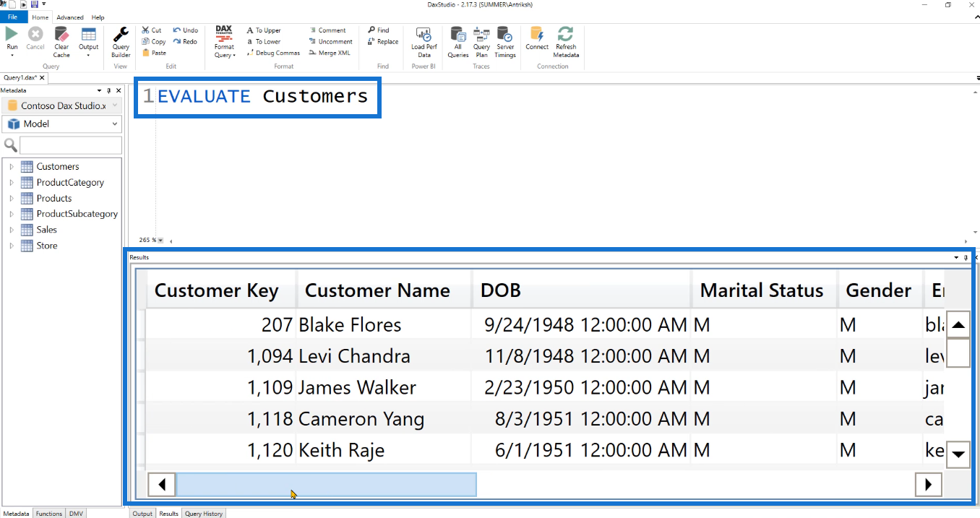Comment the selected lines
This screenshot has height=518, width=980.
(x=327, y=30)
